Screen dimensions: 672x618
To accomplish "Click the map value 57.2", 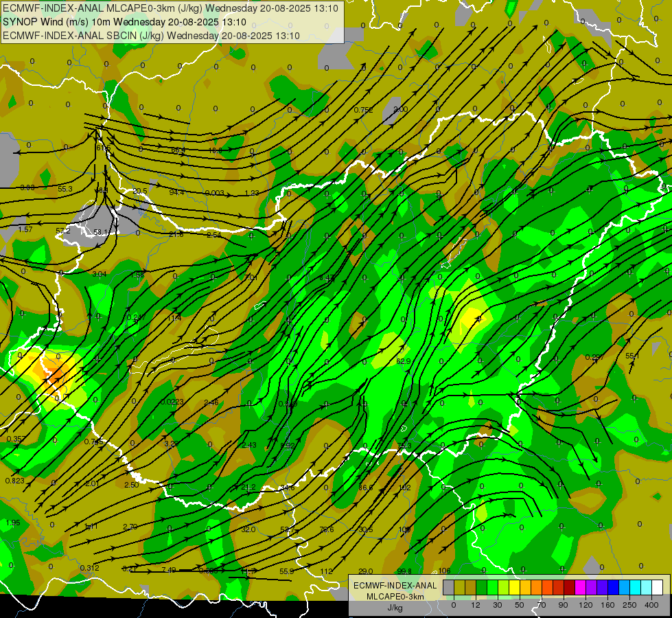I will point(63,231).
